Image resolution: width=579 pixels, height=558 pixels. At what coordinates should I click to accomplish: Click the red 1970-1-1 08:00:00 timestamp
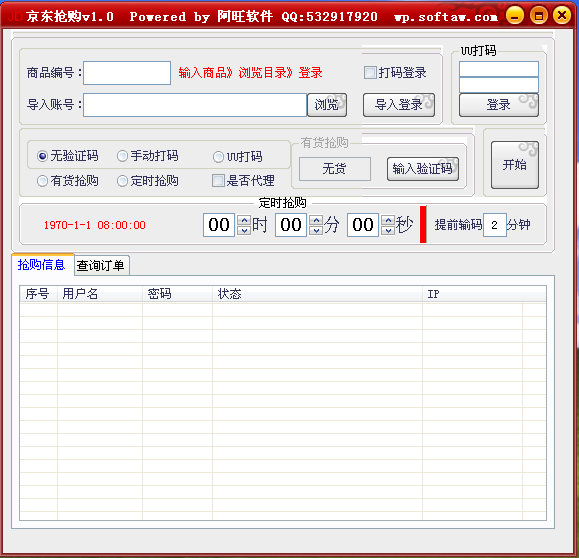point(95,225)
